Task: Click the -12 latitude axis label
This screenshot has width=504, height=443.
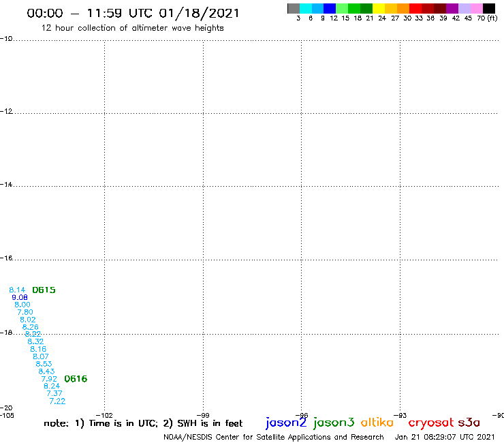Action: (x=6, y=111)
